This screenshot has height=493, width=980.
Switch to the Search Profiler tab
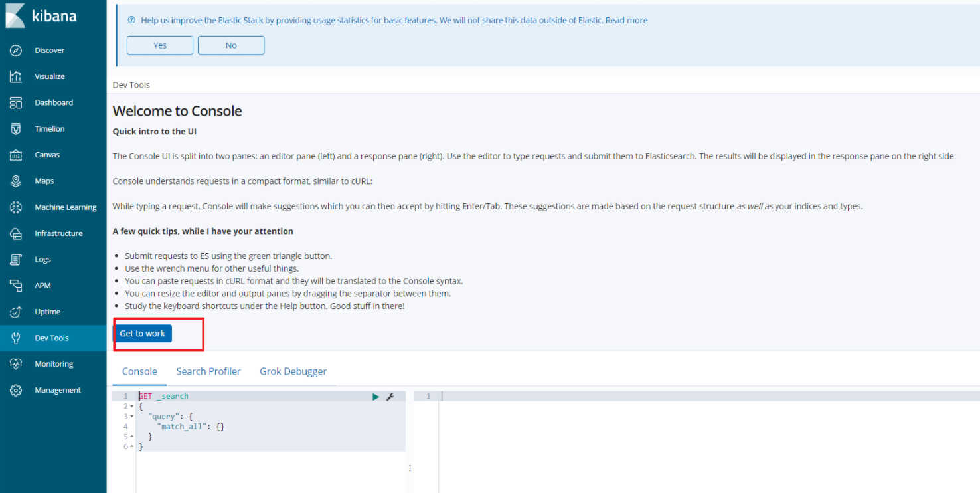pyautogui.click(x=208, y=371)
